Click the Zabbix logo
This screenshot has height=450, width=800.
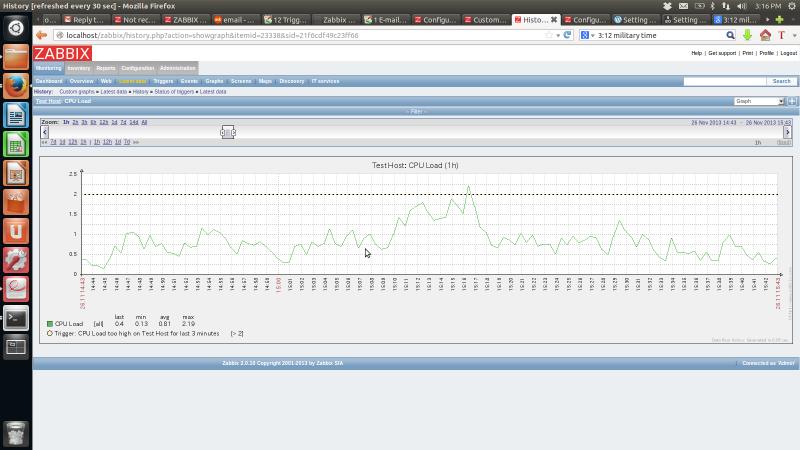pos(63,53)
